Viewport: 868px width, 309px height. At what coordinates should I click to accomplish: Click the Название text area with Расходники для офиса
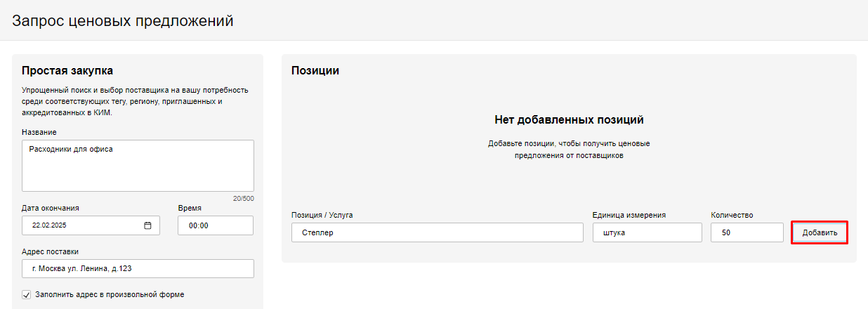click(138, 166)
